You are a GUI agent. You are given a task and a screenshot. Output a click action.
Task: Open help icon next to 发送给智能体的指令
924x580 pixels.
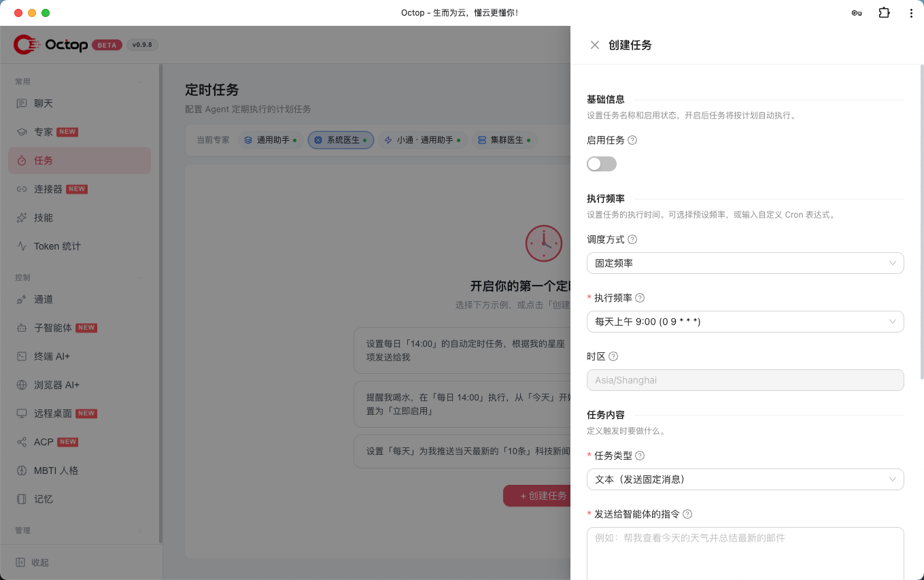(687, 514)
